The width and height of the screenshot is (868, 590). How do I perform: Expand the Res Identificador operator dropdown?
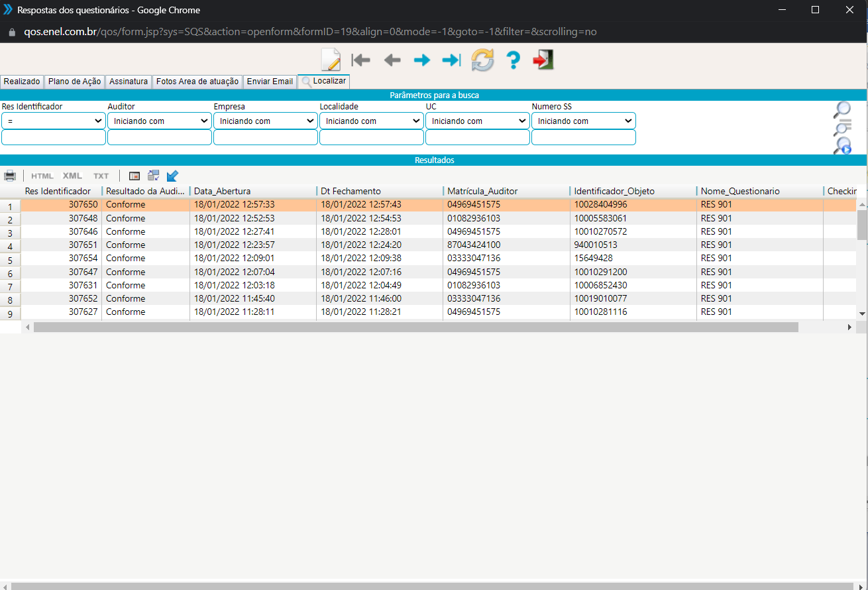pos(53,121)
